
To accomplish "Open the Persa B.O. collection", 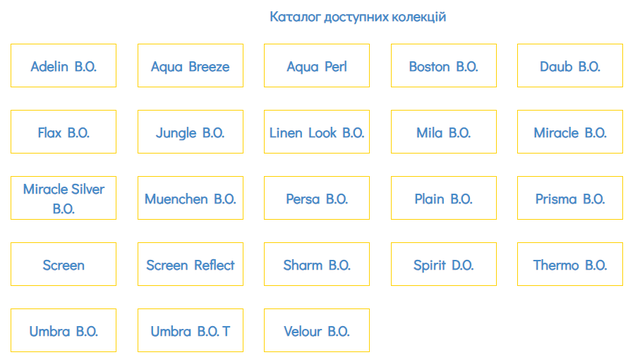I will (x=317, y=198).
